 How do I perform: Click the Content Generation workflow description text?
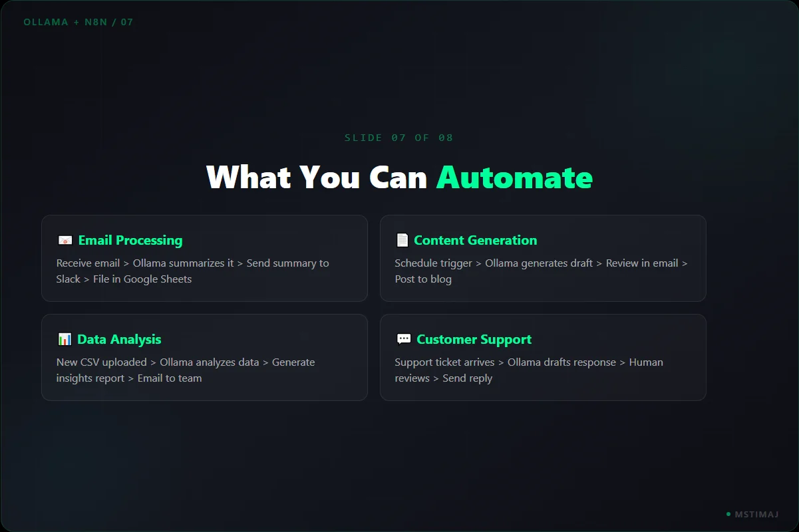541,271
